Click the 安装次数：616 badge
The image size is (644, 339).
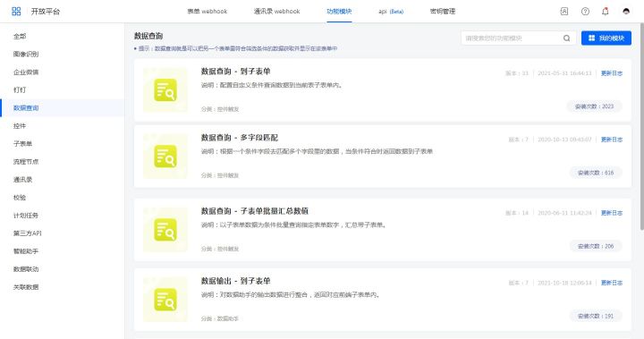tap(596, 173)
